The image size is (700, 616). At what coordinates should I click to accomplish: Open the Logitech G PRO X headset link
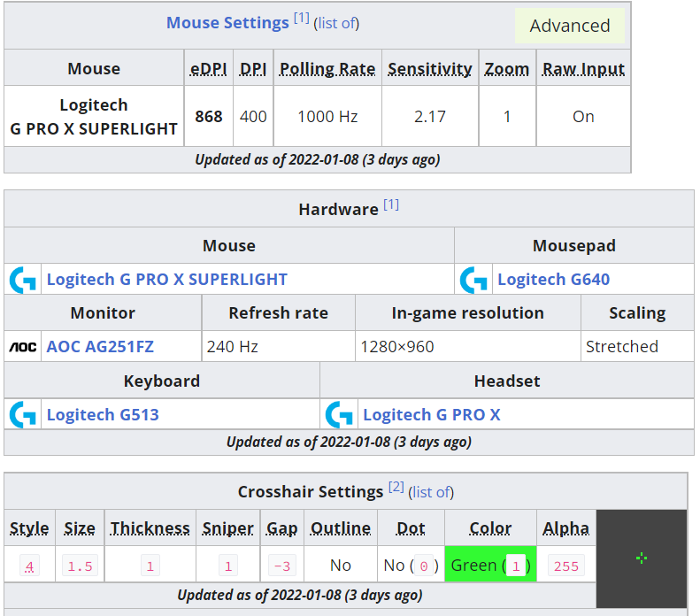(432, 415)
